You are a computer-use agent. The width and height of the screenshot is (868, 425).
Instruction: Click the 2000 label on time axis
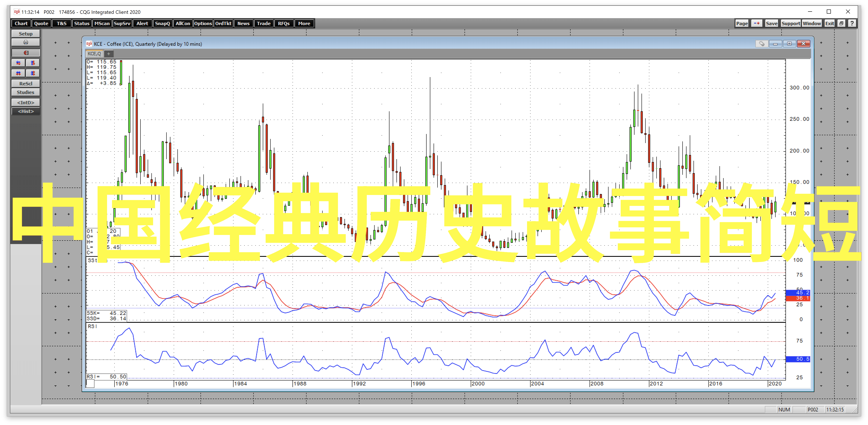pos(478,384)
